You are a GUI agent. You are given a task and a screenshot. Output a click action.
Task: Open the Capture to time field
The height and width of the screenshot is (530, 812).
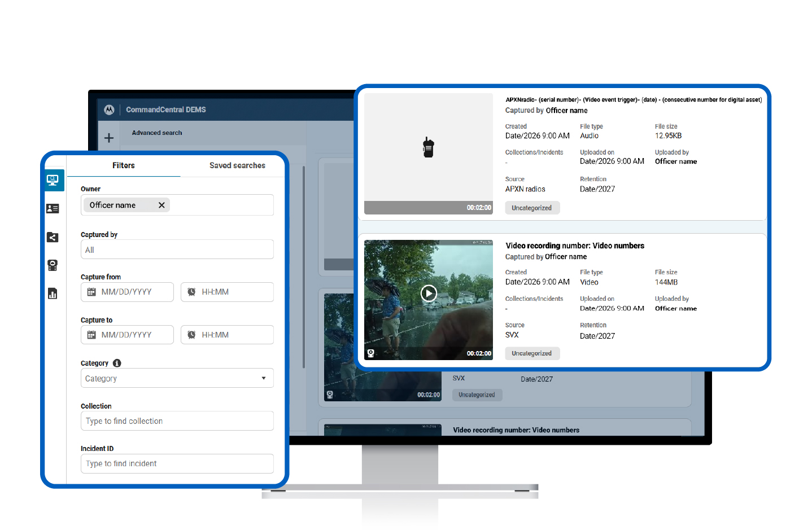(x=227, y=335)
